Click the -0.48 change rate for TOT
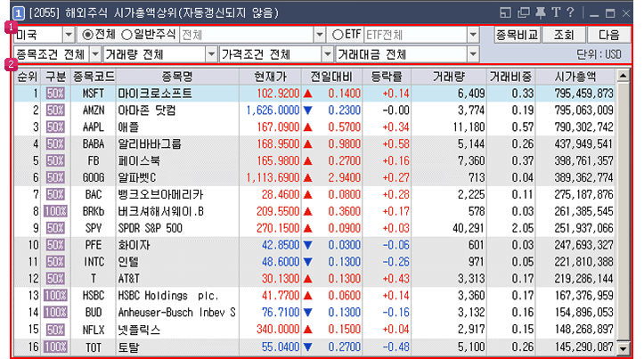The image size is (644, 359). point(395,347)
